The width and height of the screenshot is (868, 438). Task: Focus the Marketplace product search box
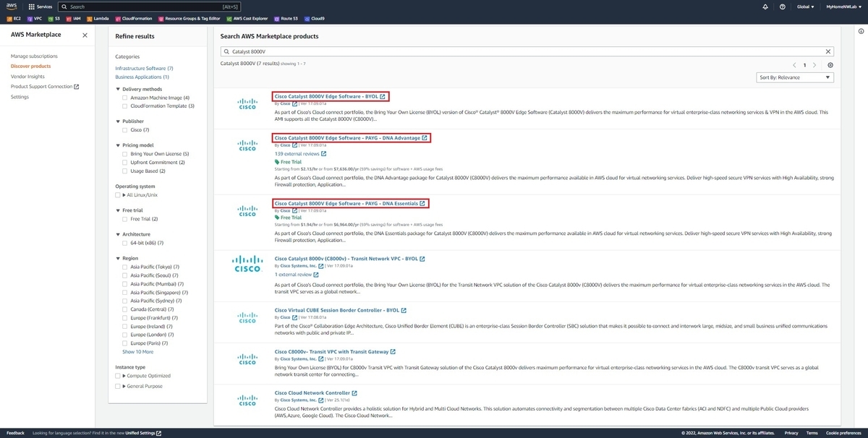coord(527,51)
